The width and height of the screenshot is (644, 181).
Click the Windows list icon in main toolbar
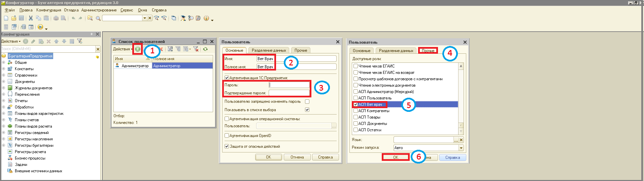click(x=173, y=18)
